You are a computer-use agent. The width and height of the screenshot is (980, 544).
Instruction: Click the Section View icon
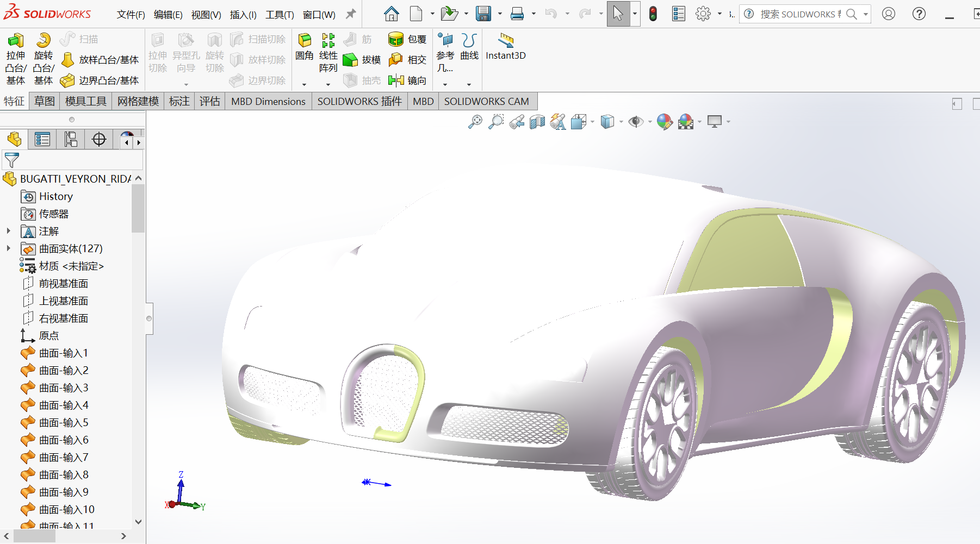pyautogui.click(x=537, y=122)
